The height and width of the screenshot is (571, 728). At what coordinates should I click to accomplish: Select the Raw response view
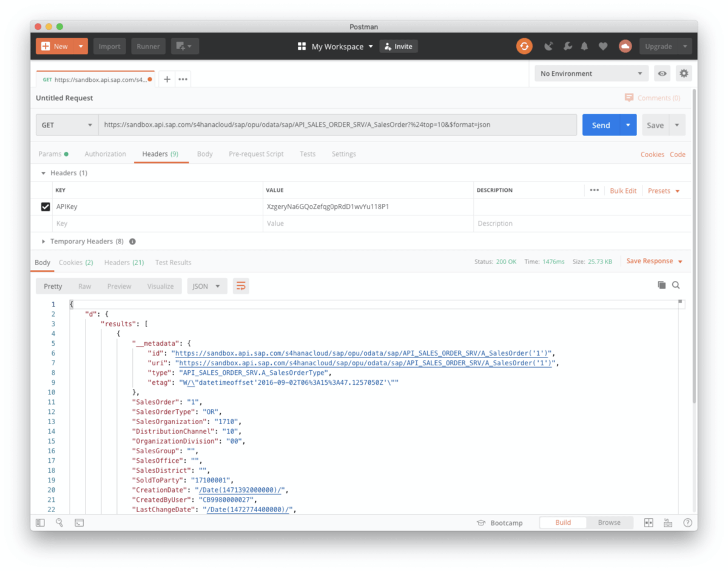tap(84, 286)
